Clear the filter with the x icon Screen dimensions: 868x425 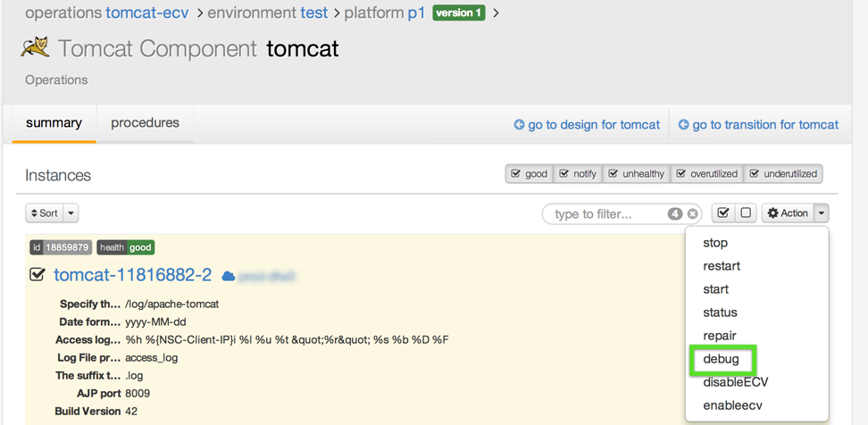pyautogui.click(x=692, y=213)
